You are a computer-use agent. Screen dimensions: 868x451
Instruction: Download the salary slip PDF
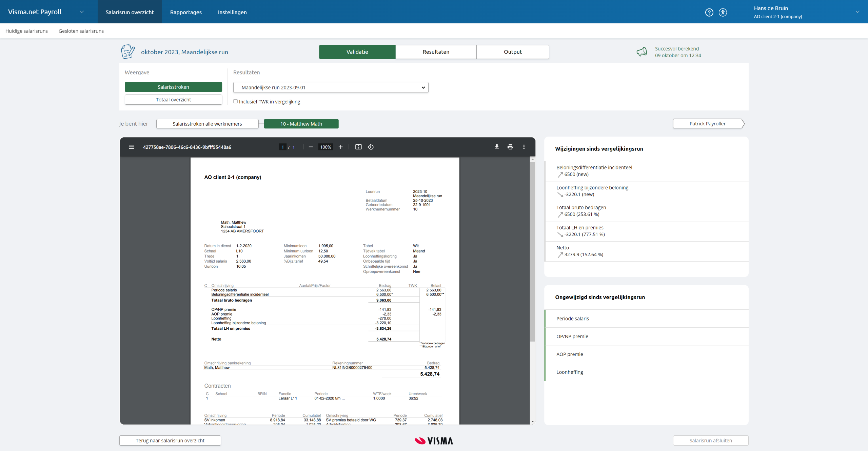click(x=496, y=147)
